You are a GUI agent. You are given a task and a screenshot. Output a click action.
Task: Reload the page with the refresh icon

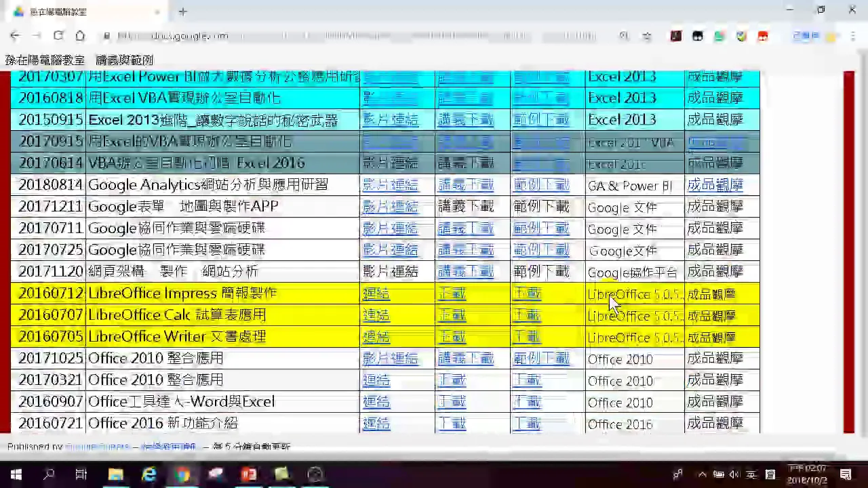tap(58, 36)
